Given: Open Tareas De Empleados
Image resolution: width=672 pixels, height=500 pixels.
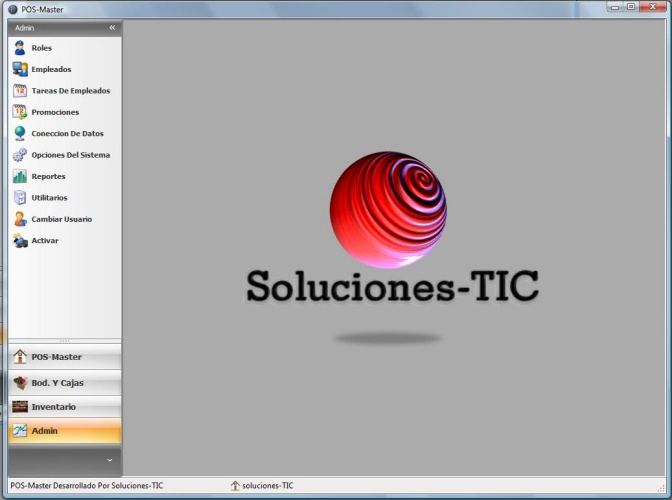Looking at the screenshot, I should click(71, 91).
